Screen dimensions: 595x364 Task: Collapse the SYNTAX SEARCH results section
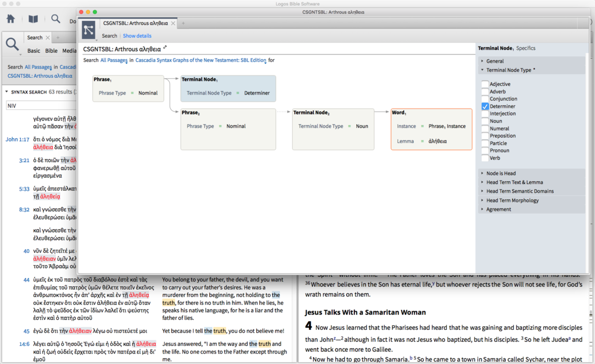[x=6, y=92]
